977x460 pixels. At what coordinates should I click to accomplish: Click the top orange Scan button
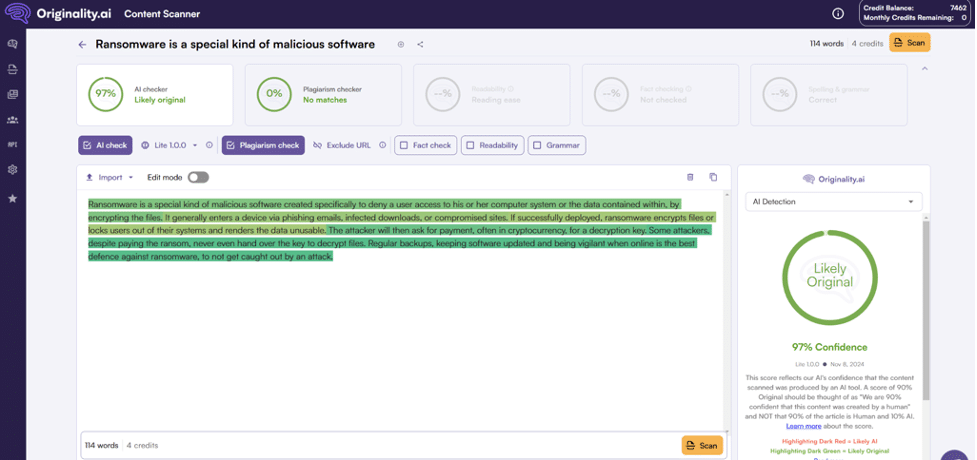[x=909, y=43]
